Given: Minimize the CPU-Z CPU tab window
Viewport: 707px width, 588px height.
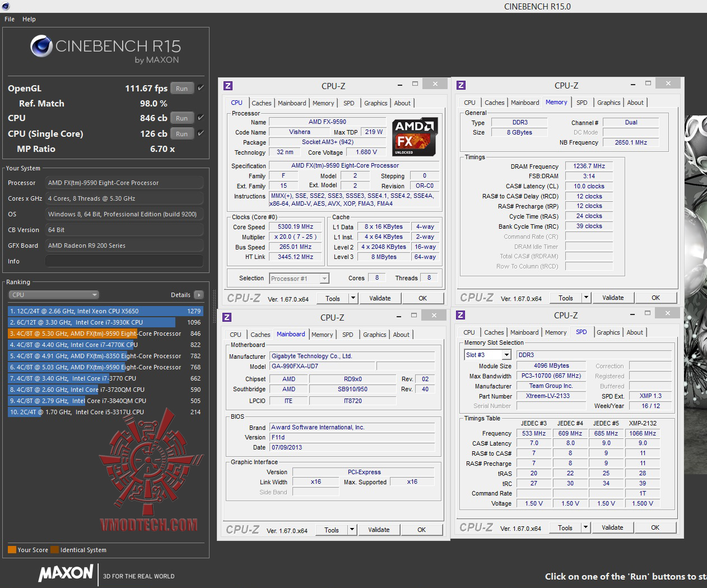Looking at the screenshot, I should pyautogui.click(x=399, y=85).
